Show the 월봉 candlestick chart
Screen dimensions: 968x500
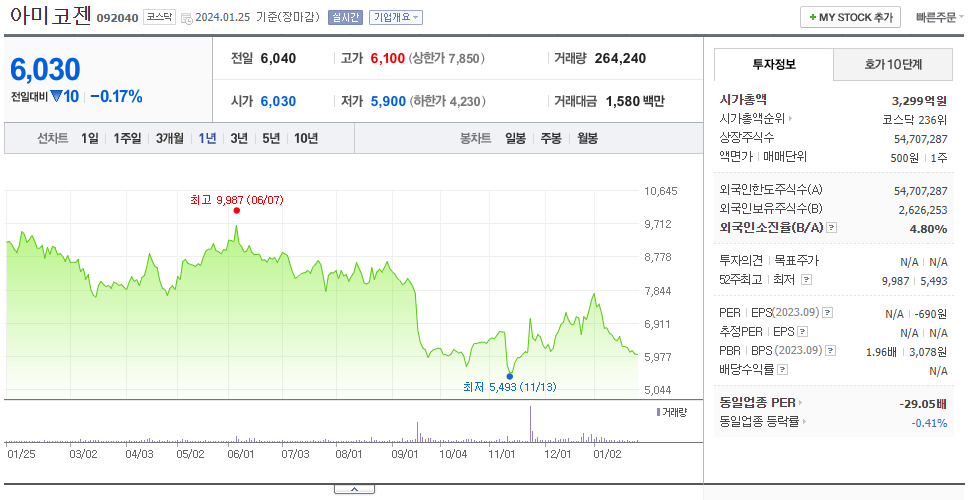(588, 139)
